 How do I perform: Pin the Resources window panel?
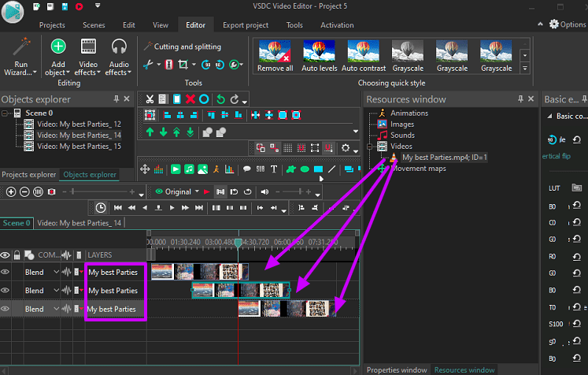pos(520,98)
